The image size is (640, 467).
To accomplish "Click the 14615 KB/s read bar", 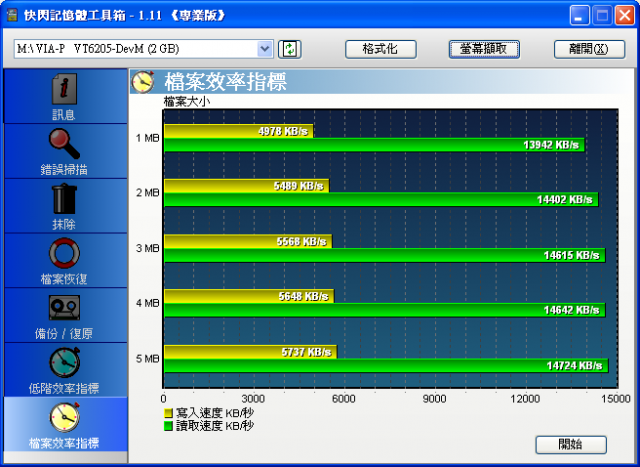I will point(384,255).
